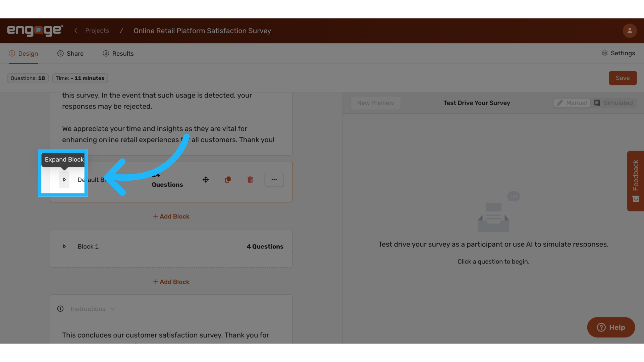The width and height of the screenshot is (644, 362).
Task: Switch test drive to Simulated mode
Action: pos(613,103)
